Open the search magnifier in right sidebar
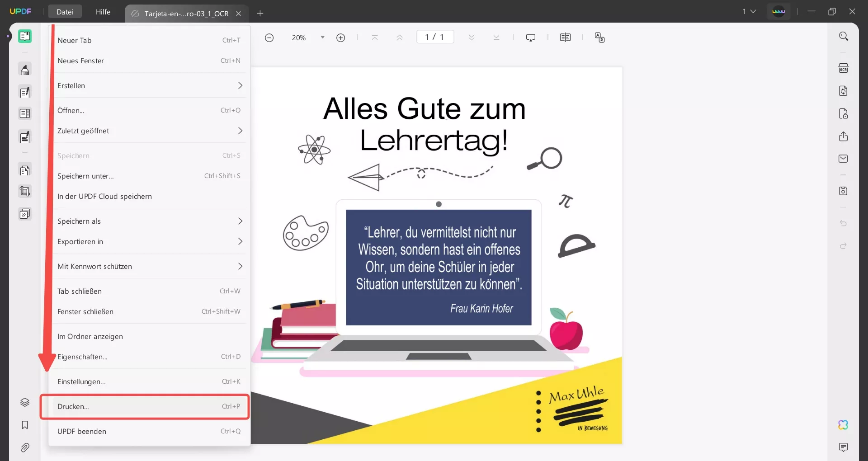 click(x=844, y=36)
